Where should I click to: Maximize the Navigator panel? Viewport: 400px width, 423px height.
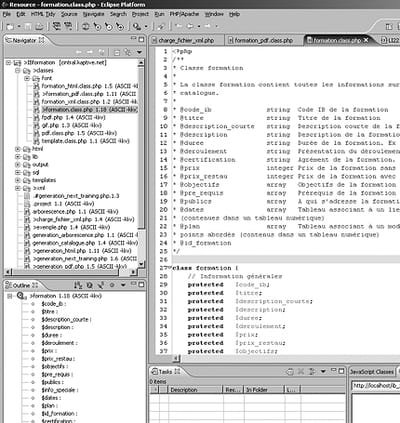pos(141,39)
